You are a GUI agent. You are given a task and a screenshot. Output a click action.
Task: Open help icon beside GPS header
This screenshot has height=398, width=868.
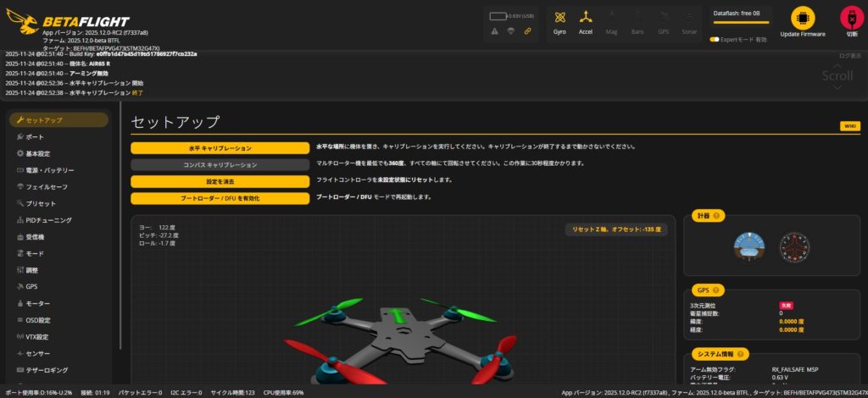(716, 290)
